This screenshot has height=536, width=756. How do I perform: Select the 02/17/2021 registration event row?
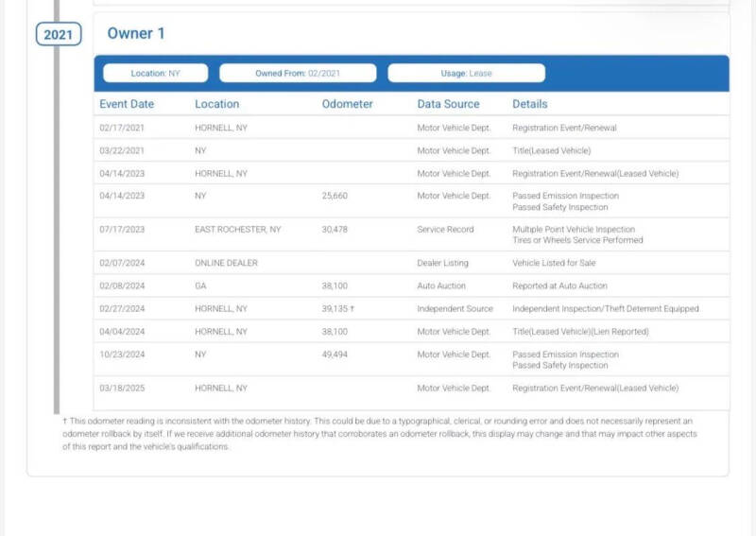point(411,128)
